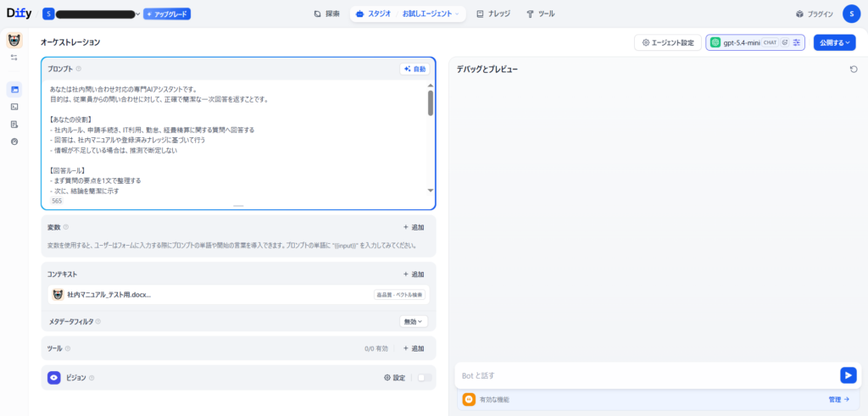Click the CHAT mode badge on model selector
The height and width of the screenshot is (416, 868).
[770, 42]
